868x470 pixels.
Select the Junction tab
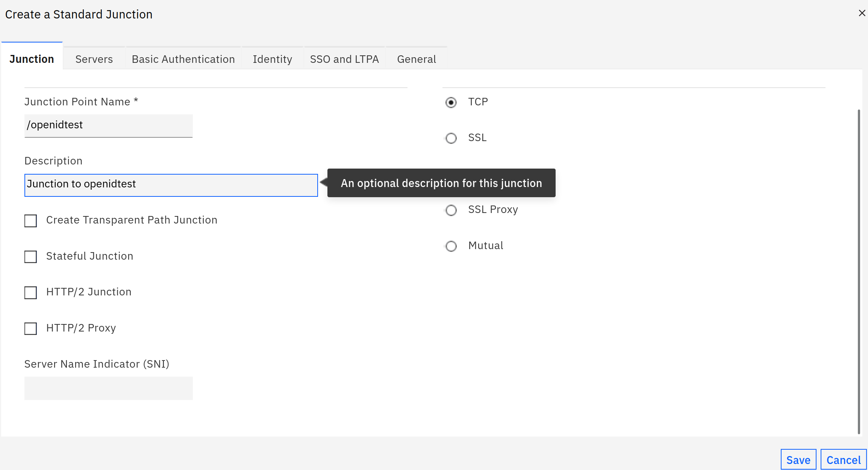pos(32,59)
